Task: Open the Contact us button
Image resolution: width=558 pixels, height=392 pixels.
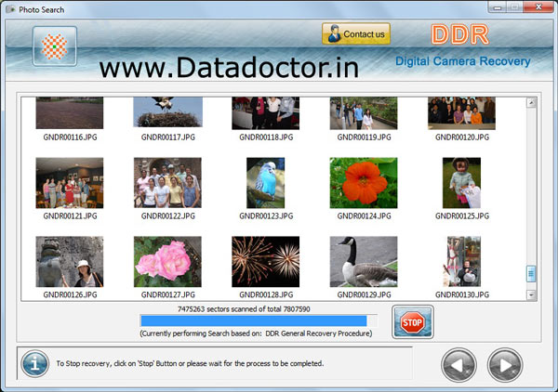Action: click(x=356, y=33)
